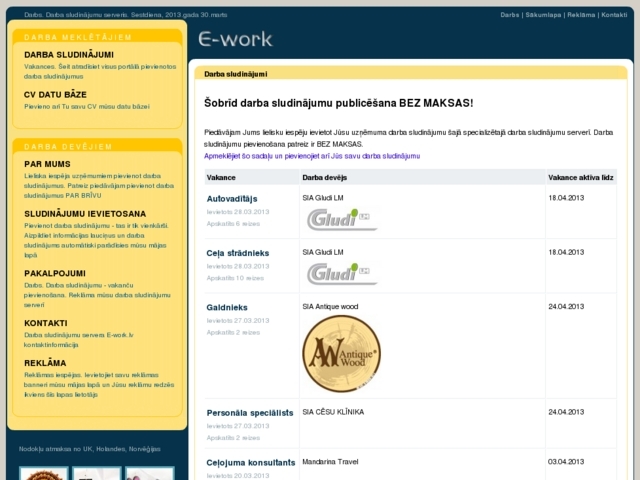The height and width of the screenshot is (480, 640).
Task: Open the Autovadītājs vacancy
Action: click(232, 199)
